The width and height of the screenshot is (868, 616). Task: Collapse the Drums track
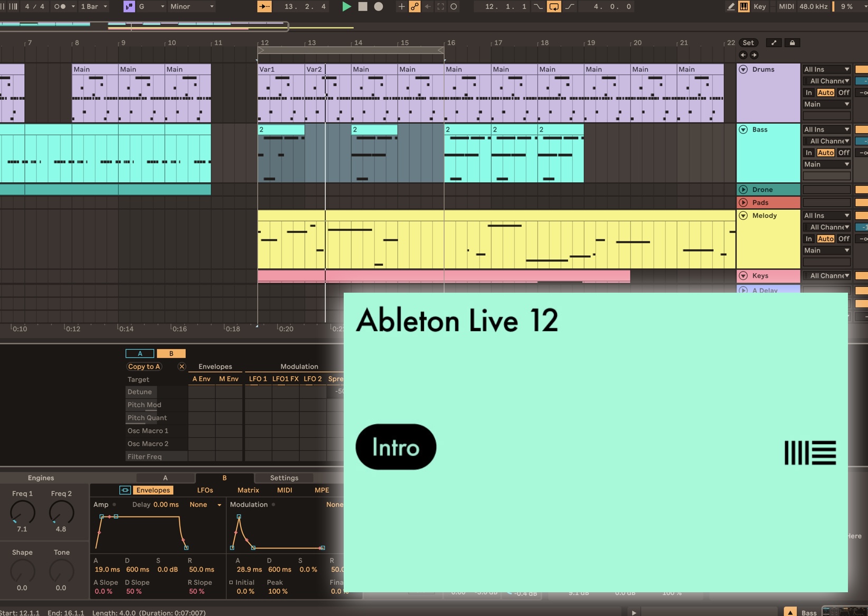click(743, 69)
